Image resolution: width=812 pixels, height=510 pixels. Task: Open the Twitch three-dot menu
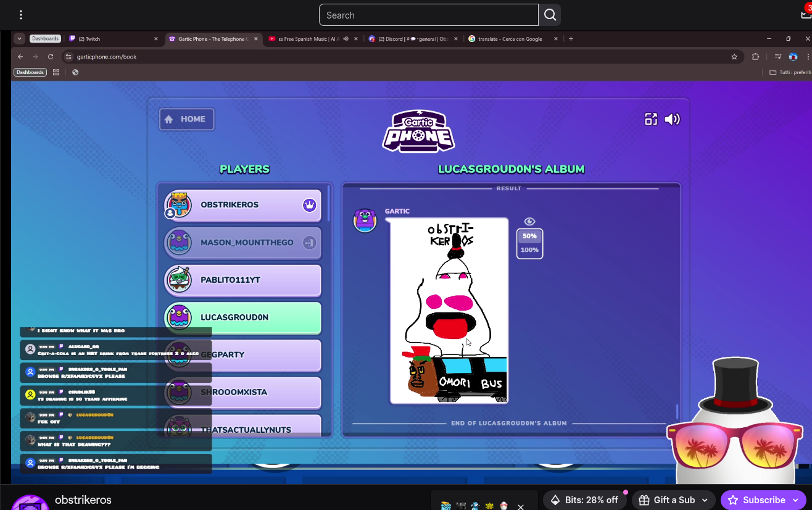(x=21, y=15)
